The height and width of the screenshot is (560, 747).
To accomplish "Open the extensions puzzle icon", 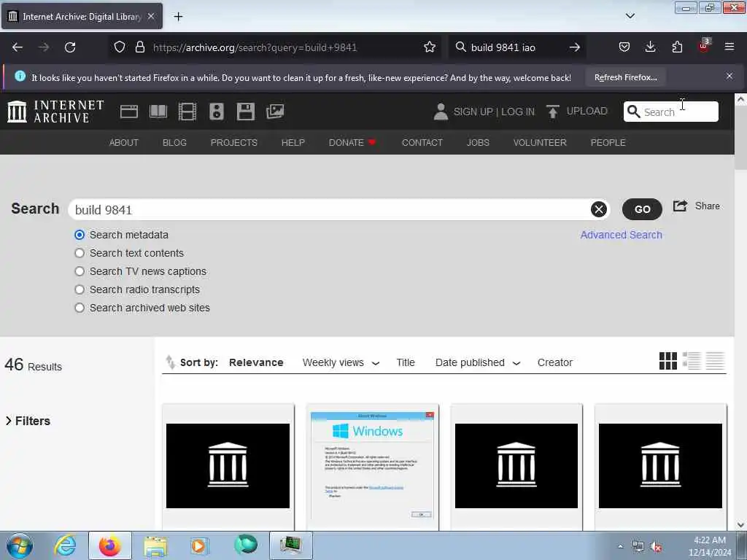I will [677, 47].
